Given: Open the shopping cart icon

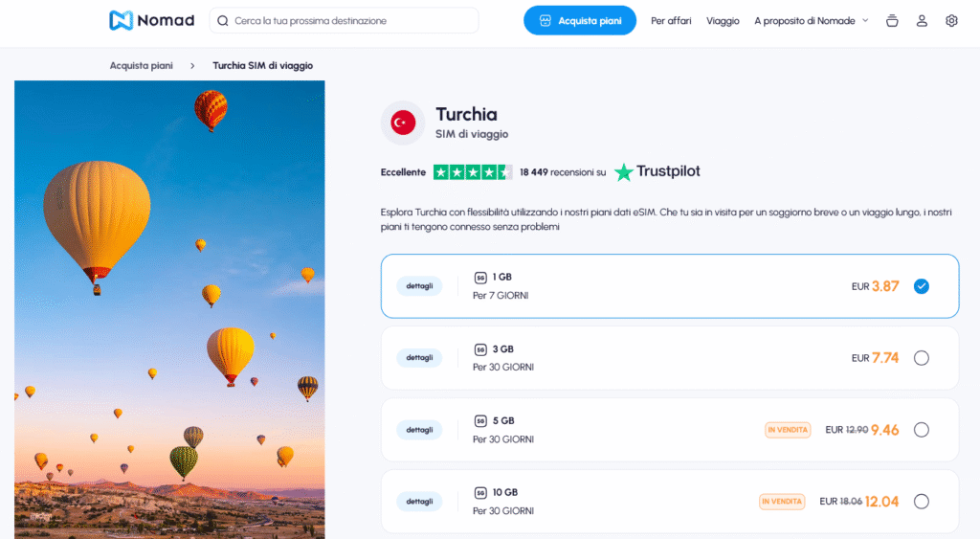Looking at the screenshot, I should pos(892,20).
